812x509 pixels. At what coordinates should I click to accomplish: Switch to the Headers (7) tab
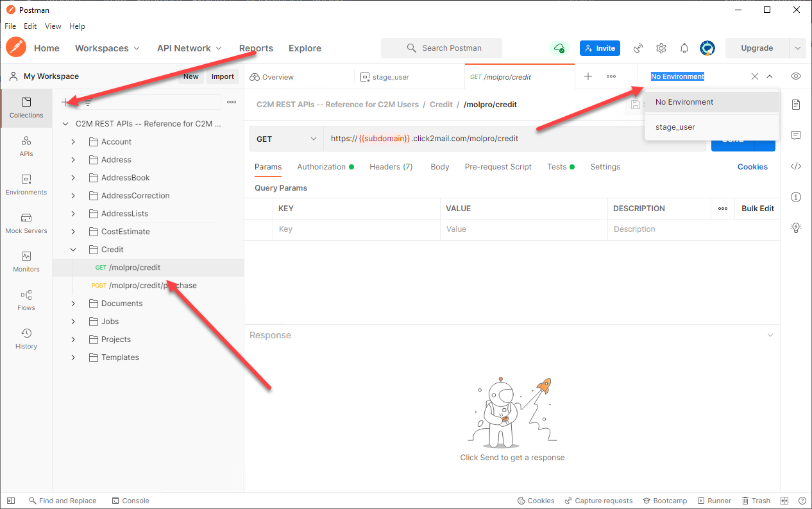391,167
